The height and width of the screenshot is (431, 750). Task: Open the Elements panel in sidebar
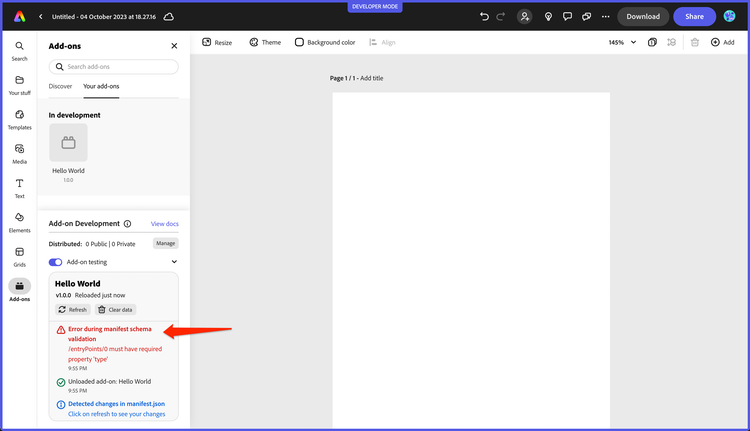tap(19, 221)
